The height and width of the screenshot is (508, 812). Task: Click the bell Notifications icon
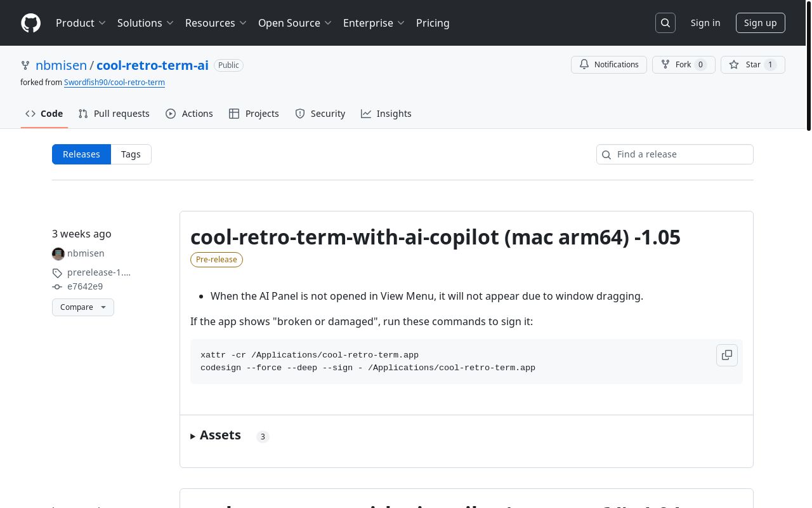point(584,64)
